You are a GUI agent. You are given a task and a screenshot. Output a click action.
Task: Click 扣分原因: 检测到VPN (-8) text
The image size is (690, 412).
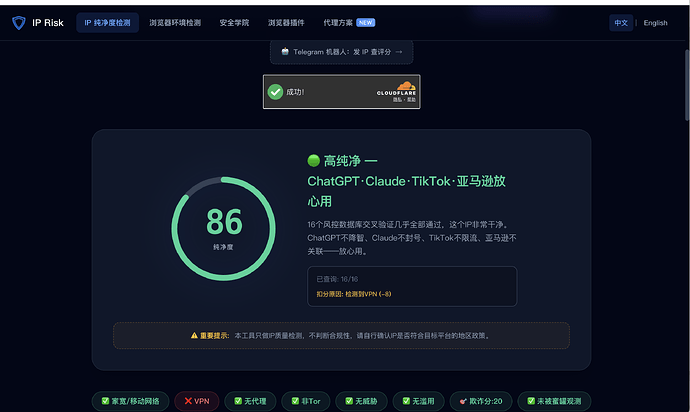[x=354, y=294]
